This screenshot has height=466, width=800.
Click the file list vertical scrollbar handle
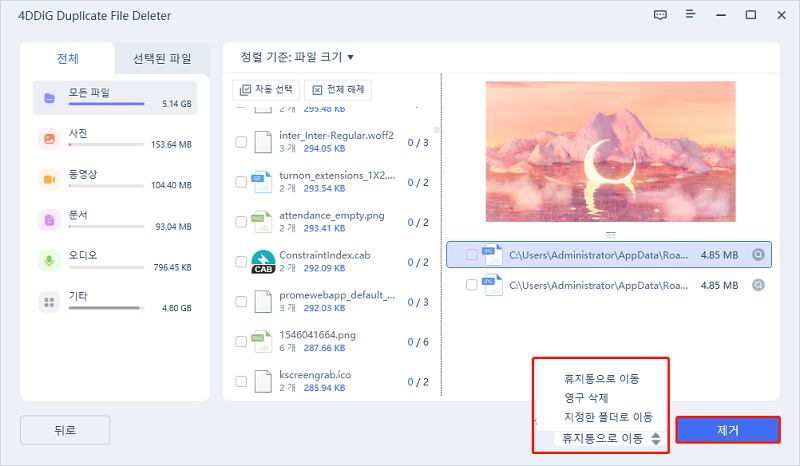click(x=436, y=130)
